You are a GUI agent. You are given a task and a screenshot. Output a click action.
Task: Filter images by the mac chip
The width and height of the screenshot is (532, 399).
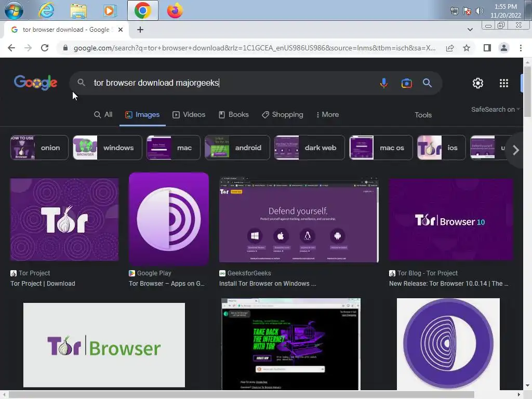(174, 148)
